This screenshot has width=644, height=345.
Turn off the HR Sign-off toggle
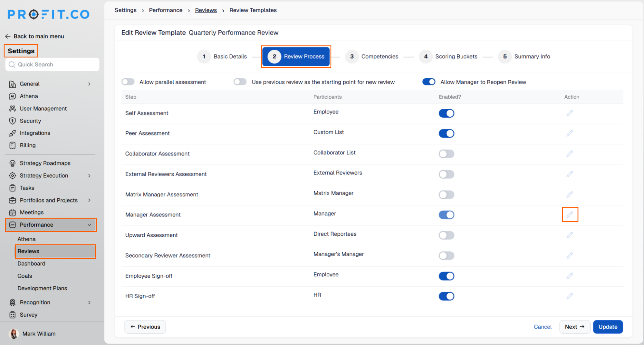point(447,296)
